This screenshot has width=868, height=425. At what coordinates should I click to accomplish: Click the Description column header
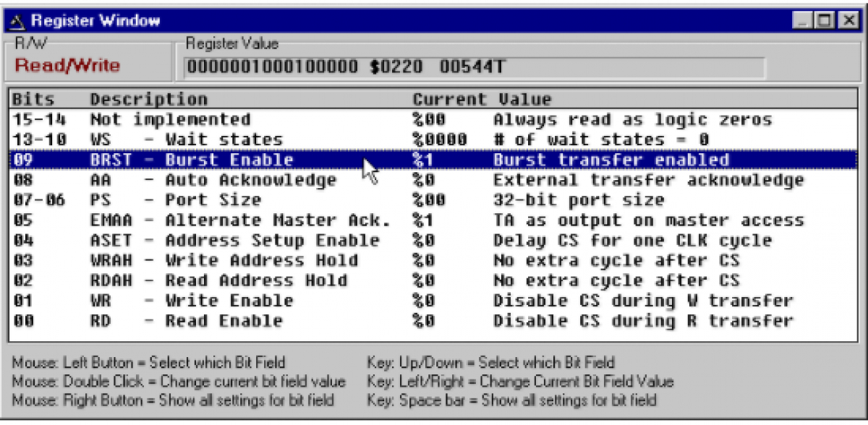[148, 99]
